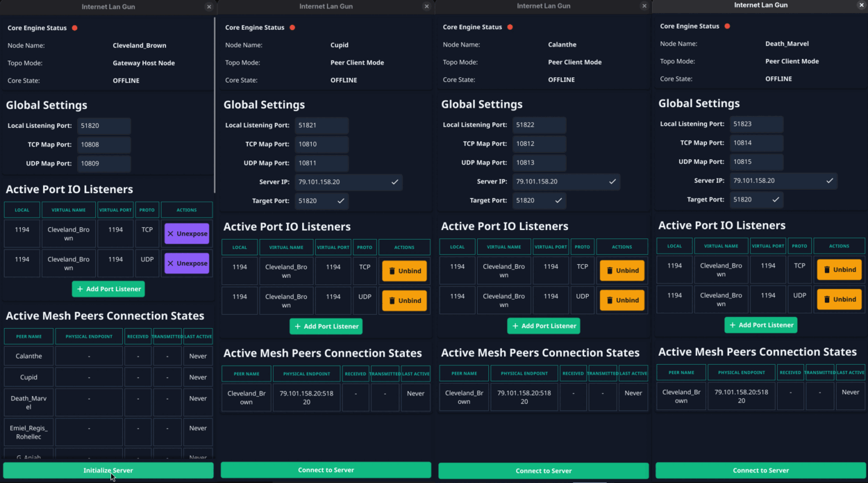Focus UDP Map Port field showing 10809

pos(104,164)
